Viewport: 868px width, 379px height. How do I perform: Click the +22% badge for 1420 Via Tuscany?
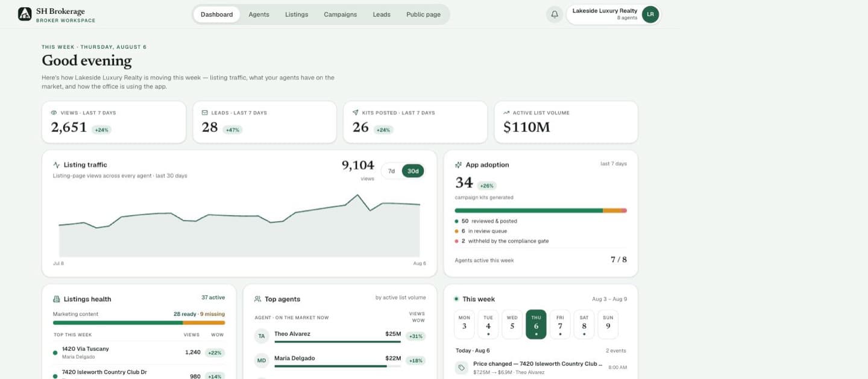[x=215, y=352]
